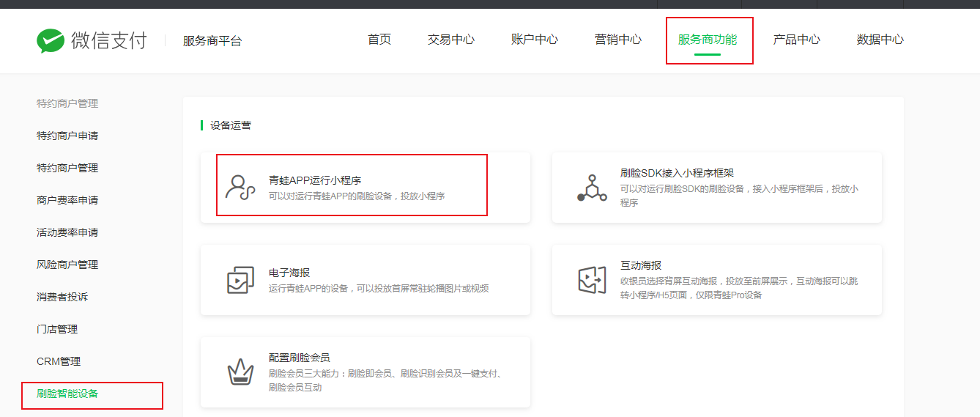Open black 特约商户管理 sidebar link
The height and width of the screenshot is (417, 980).
(67, 168)
